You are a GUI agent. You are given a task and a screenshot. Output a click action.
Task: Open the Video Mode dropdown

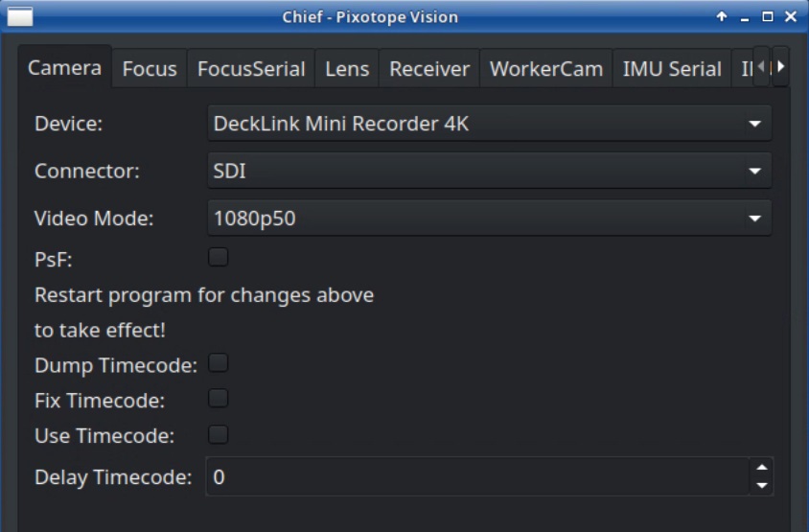489,219
